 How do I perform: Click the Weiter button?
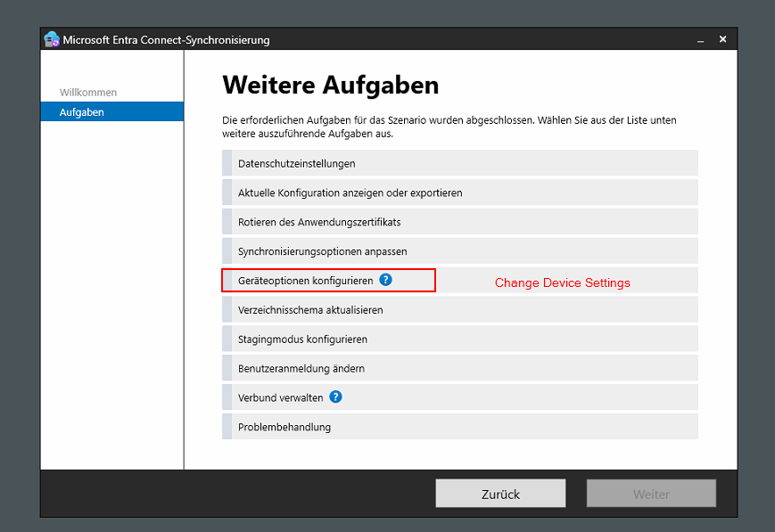pyautogui.click(x=651, y=494)
